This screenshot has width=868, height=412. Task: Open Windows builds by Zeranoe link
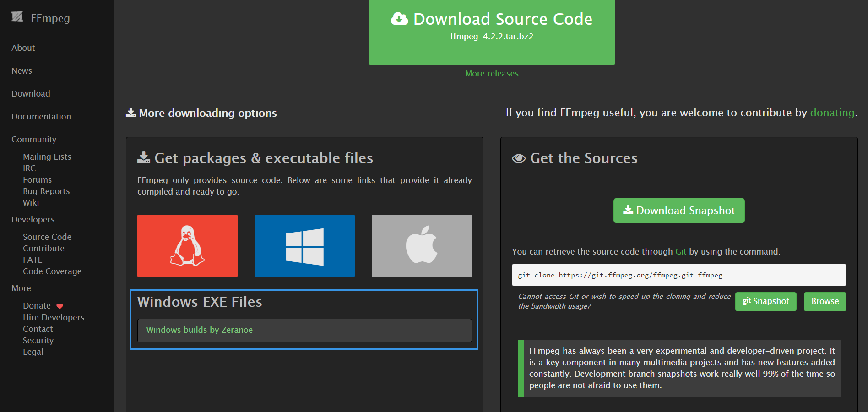(200, 330)
